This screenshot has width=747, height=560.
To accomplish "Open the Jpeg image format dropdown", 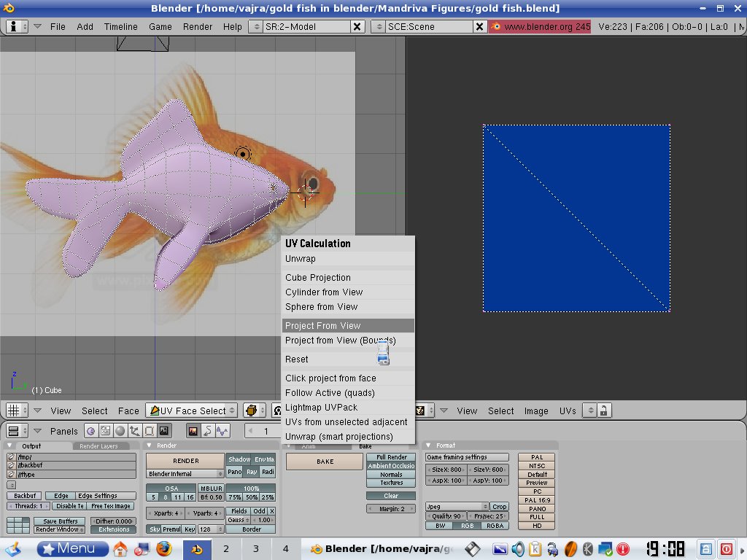I will click(x=457, y=506).
